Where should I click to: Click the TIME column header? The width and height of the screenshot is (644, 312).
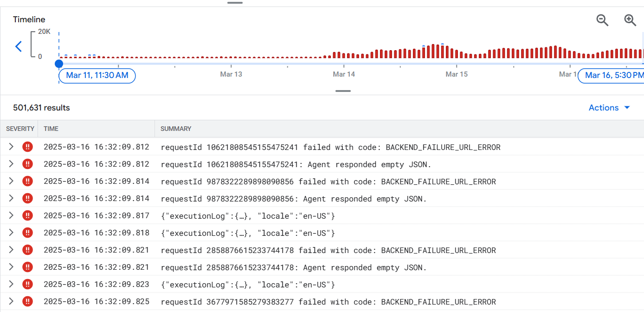click(51, 129)
